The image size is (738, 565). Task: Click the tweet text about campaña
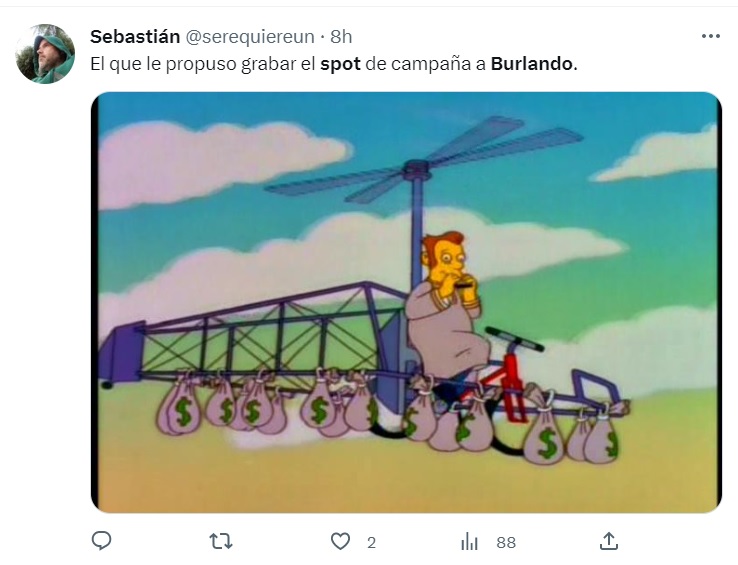click(334, 64)
